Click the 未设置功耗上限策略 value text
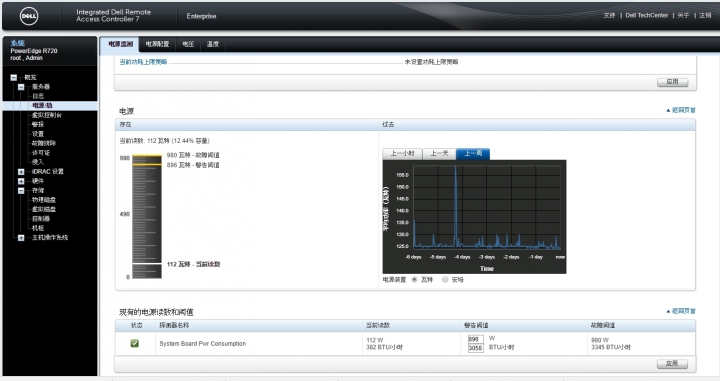This screenshot has width=720, height=381. point(431,62)
